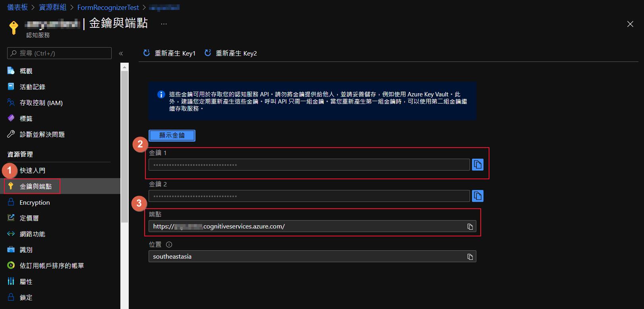Screen dimensions: 644x309
Task: Go to 資源群組 in the breadcrumb
Action: [x=53, y=7]
